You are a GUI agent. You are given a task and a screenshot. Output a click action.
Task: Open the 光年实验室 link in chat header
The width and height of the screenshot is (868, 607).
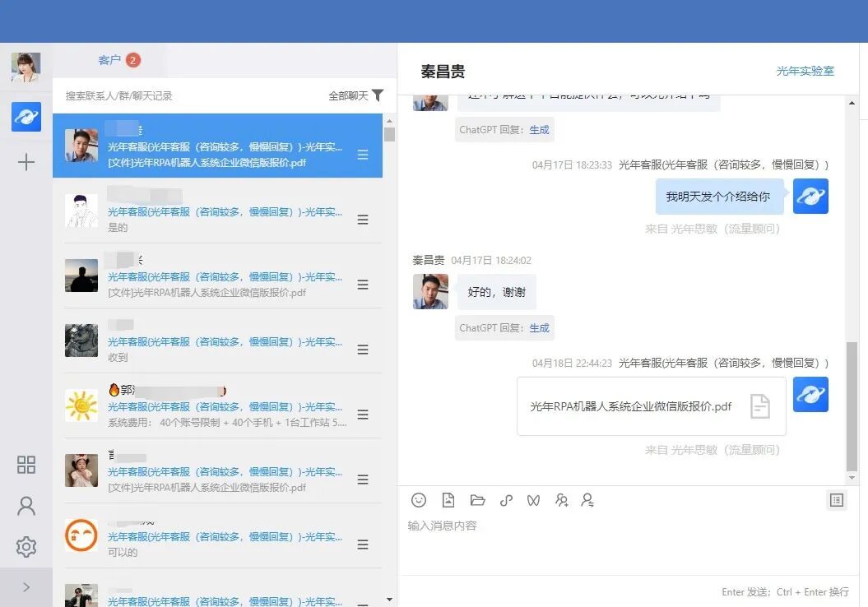click(x=805, y=71)
